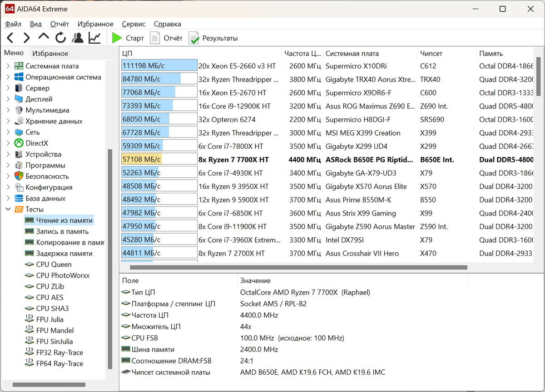Open the Сервис menu
Image resolution: width=545 pixels, height=392 pixels.
click(x=134, y=24)
